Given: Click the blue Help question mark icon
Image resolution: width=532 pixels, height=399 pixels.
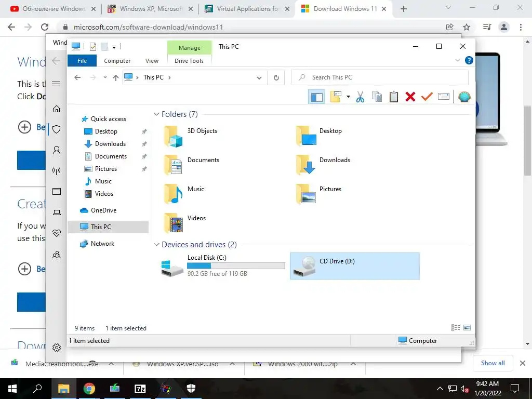Looking at the screenshot, I should click(469, 60).
